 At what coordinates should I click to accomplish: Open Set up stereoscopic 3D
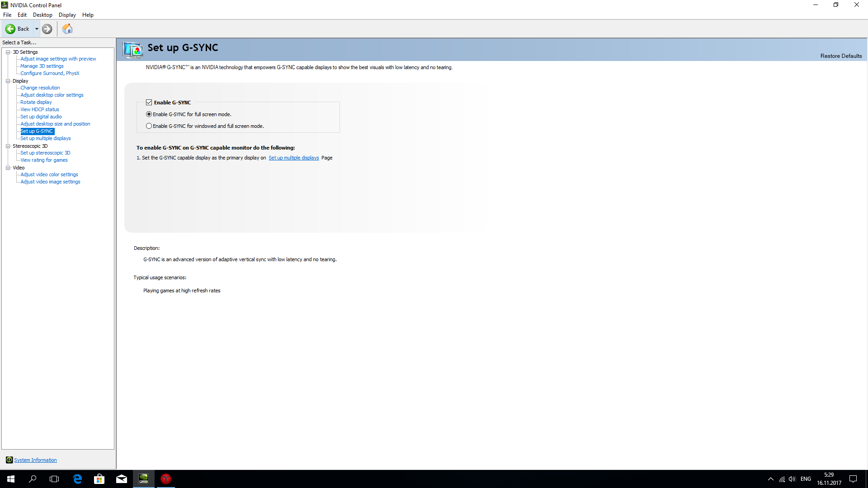pos(45,153)
